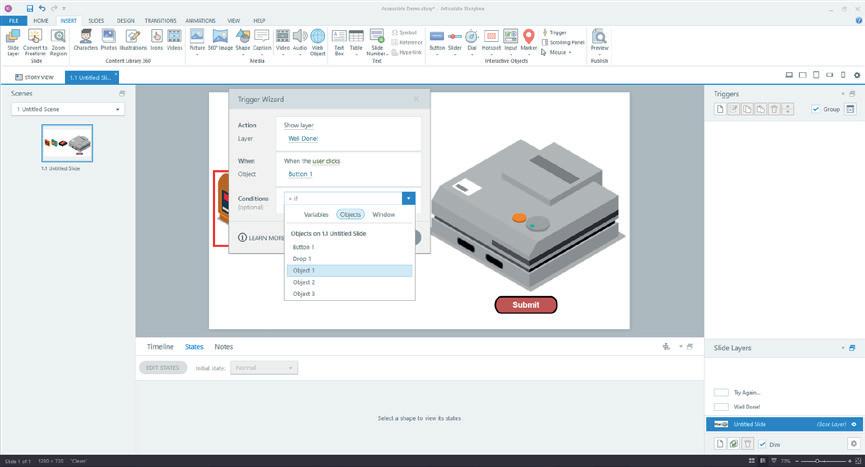The image size is (865, 467).
Task: Open the Conditions dropdown arrow
Action: point(409,198)
